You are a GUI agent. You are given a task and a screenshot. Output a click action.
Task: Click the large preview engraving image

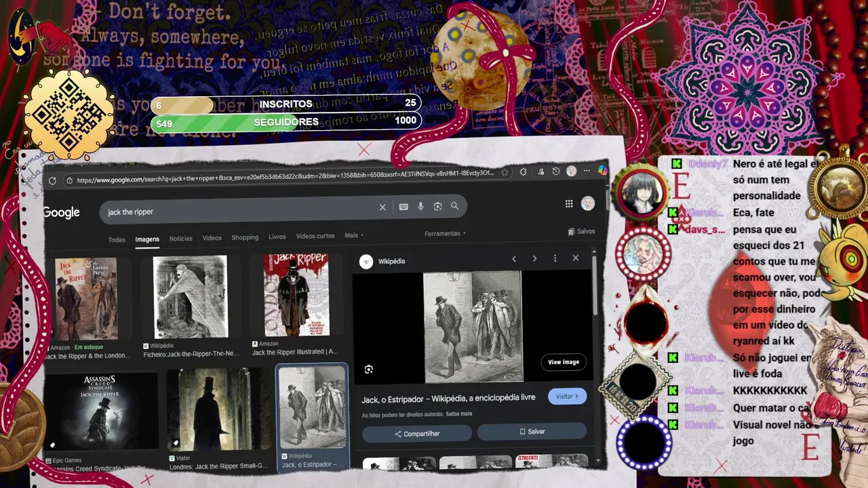click(x=473, y=327)
